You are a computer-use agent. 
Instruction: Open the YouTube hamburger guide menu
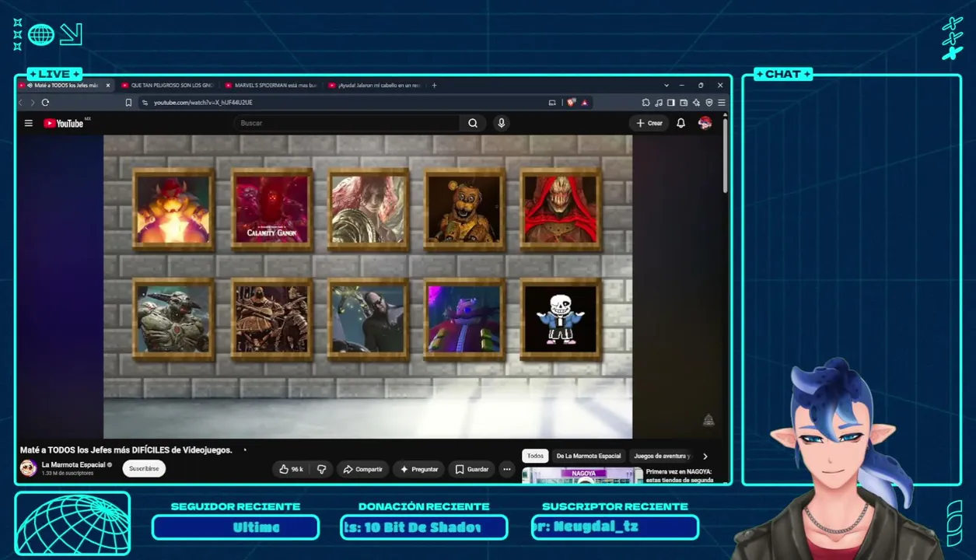tap(29, 123)
